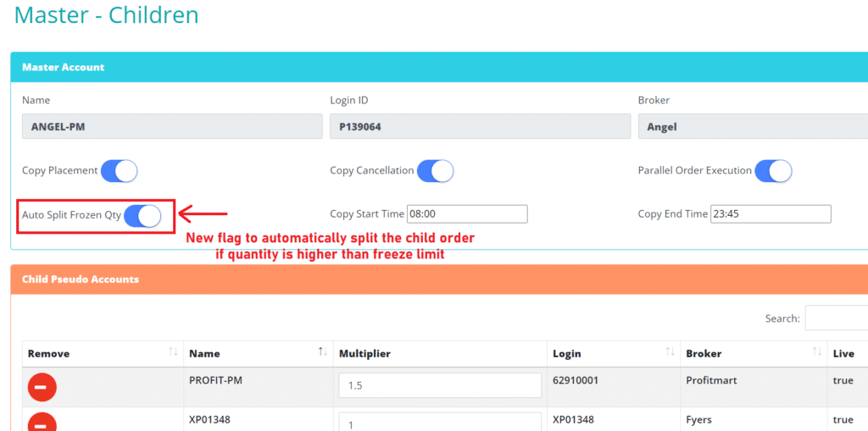Click the login cell 62910001

pos(614,387)
